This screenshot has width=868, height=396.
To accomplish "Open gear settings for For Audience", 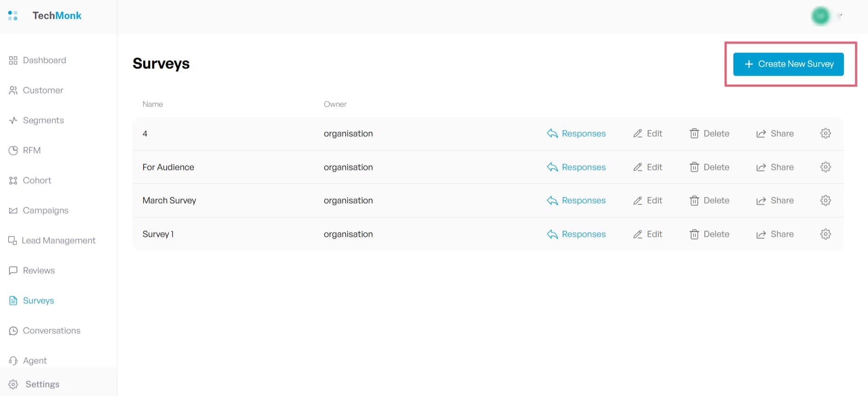I will (x=826, y=167).
